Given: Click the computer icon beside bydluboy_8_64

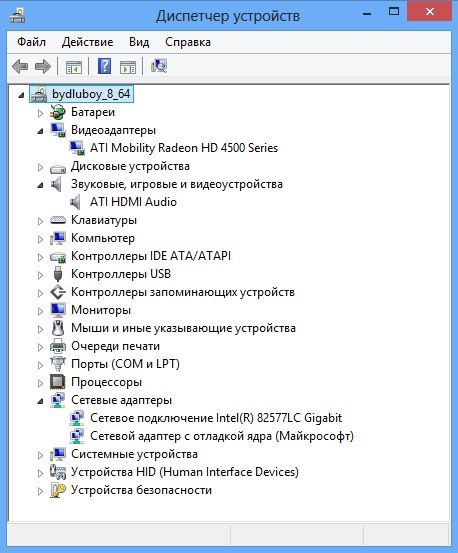Looking at the screenshot, I should click(39, 94).
